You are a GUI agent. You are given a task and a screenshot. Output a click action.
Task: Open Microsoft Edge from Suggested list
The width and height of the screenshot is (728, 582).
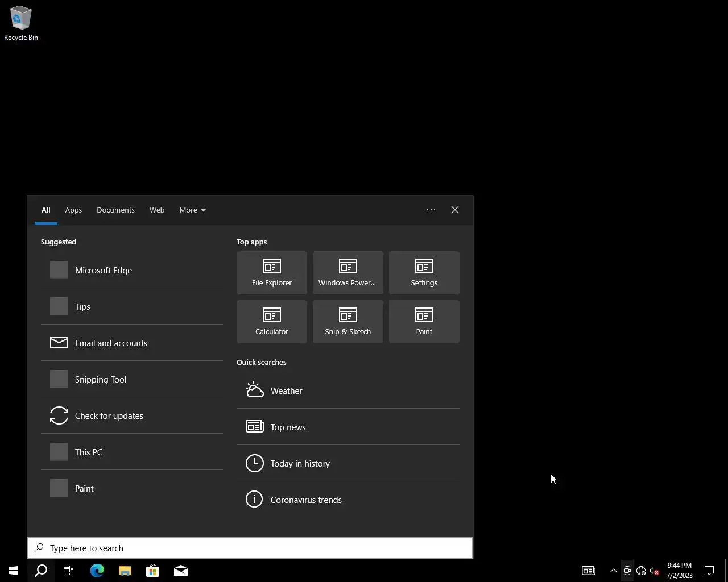[x=132, y=270]
